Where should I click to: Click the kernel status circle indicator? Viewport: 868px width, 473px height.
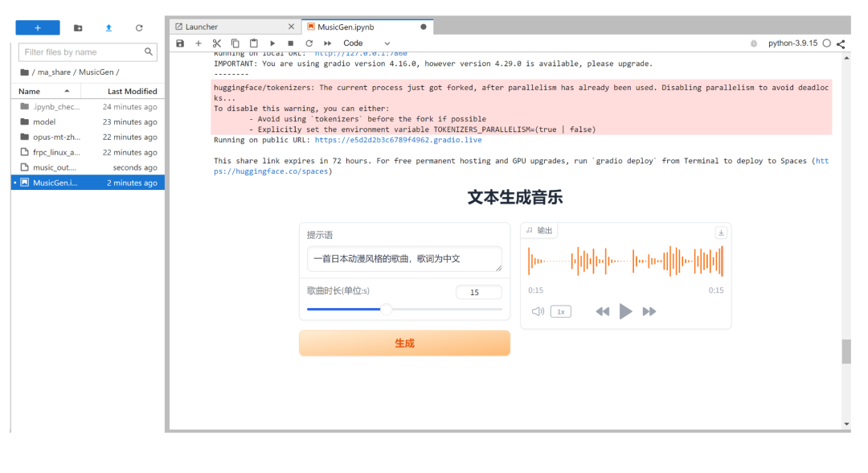coord(826,43)
